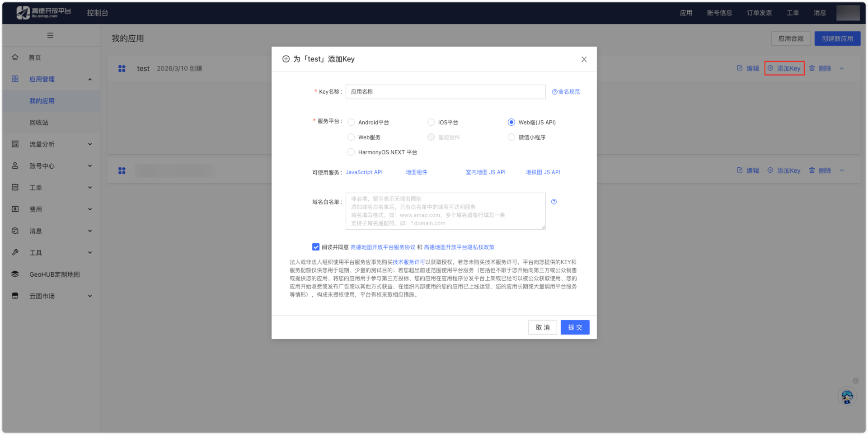Select the Android平台 radio button
This screenshot has width=868, height=435.
(351, 123)
